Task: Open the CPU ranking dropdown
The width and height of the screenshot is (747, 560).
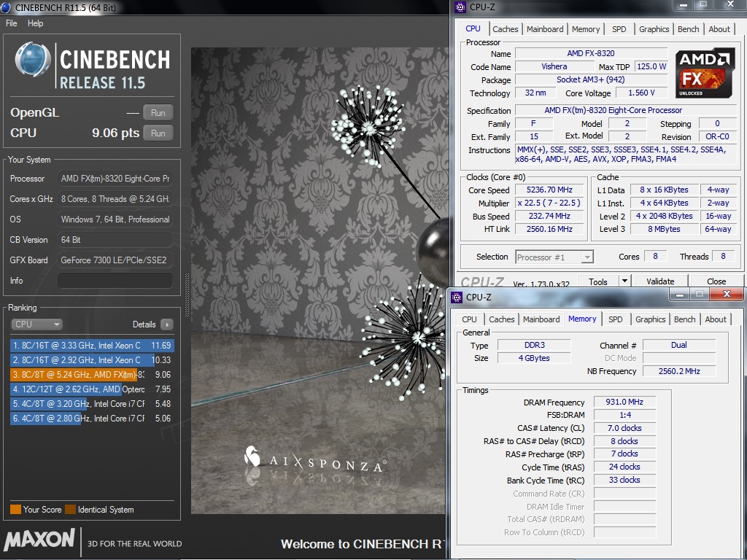Action: pos(36,324)
